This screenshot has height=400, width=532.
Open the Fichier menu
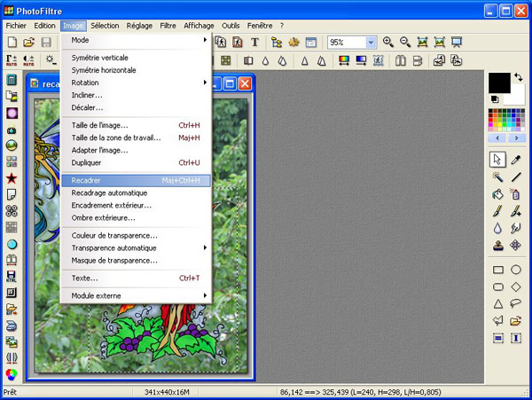tap(16, 26)
